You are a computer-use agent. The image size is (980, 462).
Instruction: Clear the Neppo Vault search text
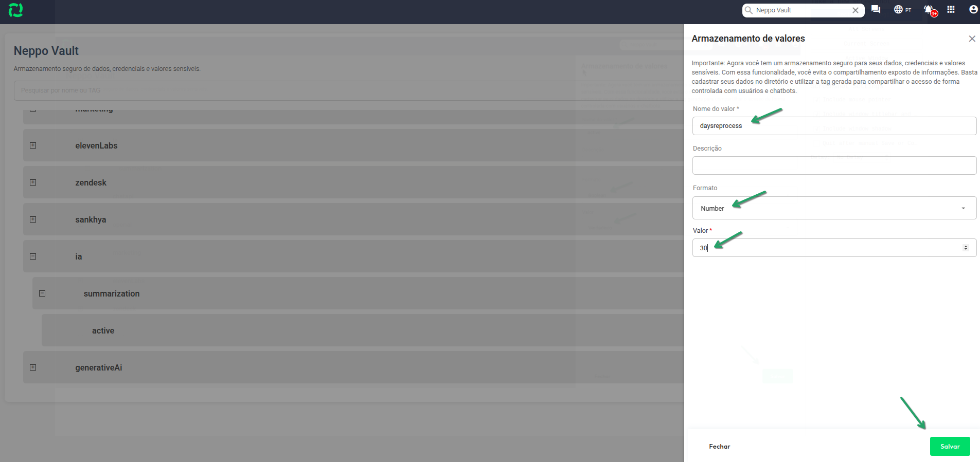pos(856,10)
